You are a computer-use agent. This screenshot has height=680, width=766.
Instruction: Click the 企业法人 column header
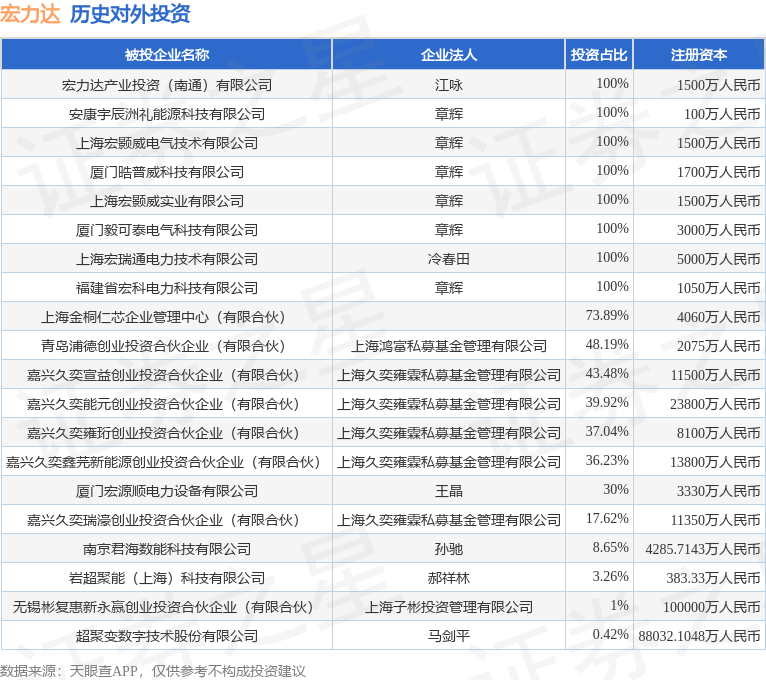[x=448, y=55]
